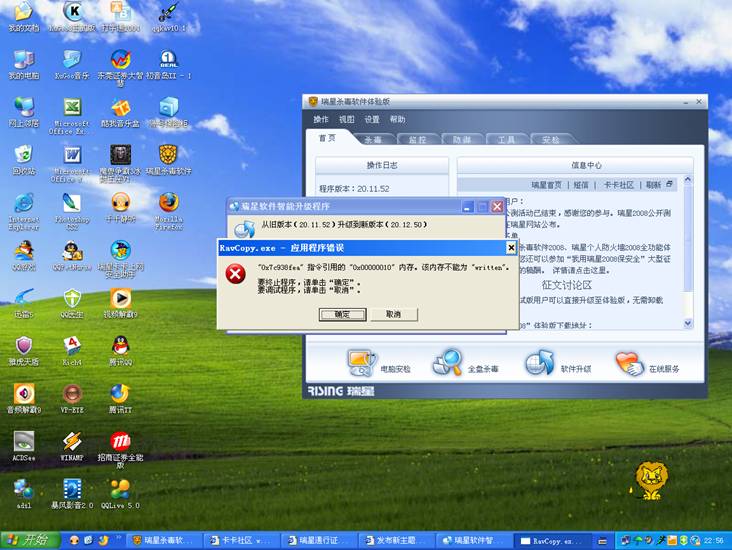Viewport: 732px width, 550px height.
Task: Select the ACDSee desktop icon
Action: pos(24,445)
